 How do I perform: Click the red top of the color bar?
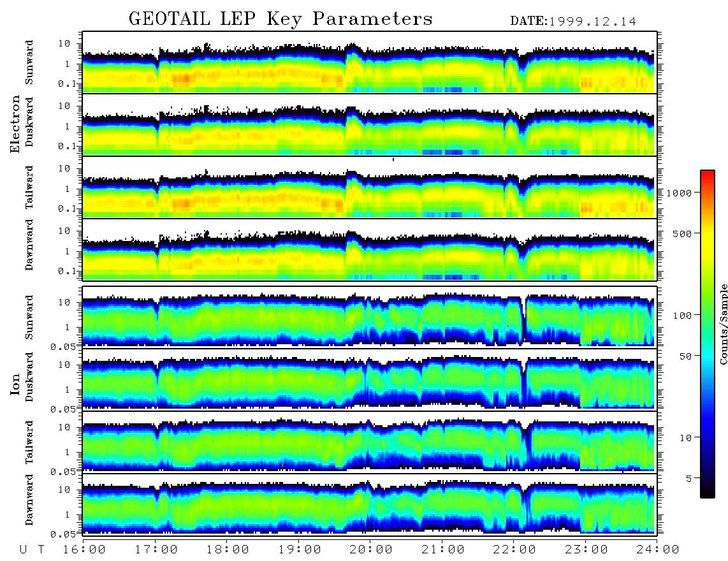[x=708, y=177]
